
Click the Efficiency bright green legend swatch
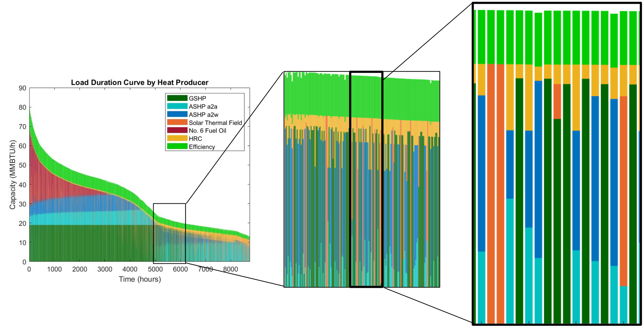click(x=177, y=146)
